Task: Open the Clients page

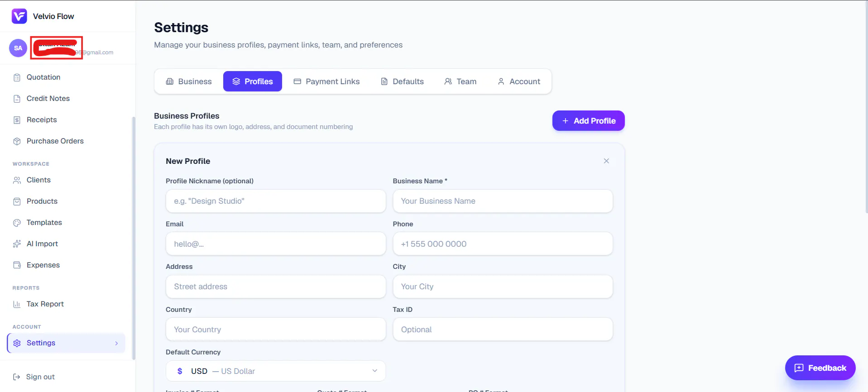Action: pyautogui.click(x=66, y=180)
